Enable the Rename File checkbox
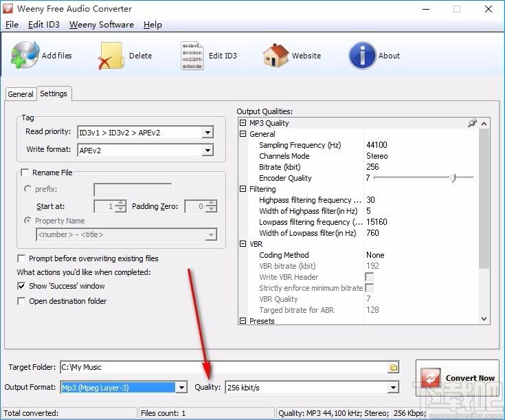 click(x=25, y=173)
